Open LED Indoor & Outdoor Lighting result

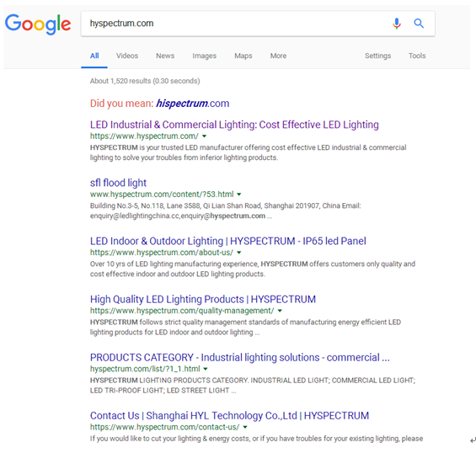228,241
